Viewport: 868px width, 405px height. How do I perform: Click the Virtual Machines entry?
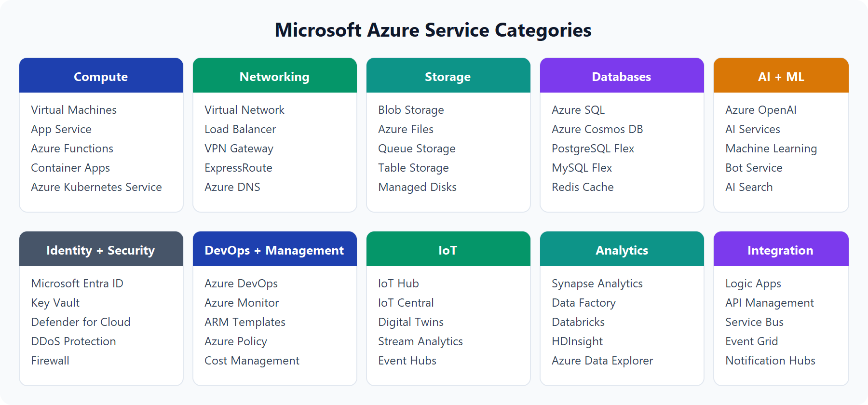[x=74, y=110]
